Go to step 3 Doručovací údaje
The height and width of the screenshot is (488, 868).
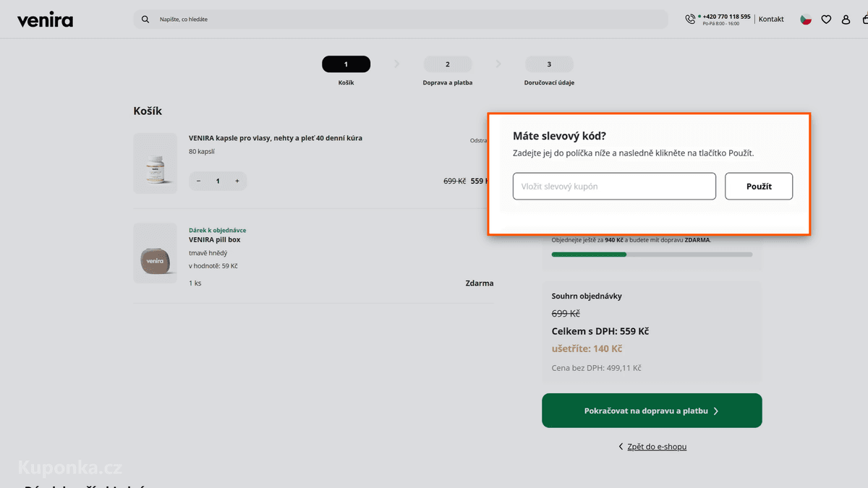(x=549, y=64)
